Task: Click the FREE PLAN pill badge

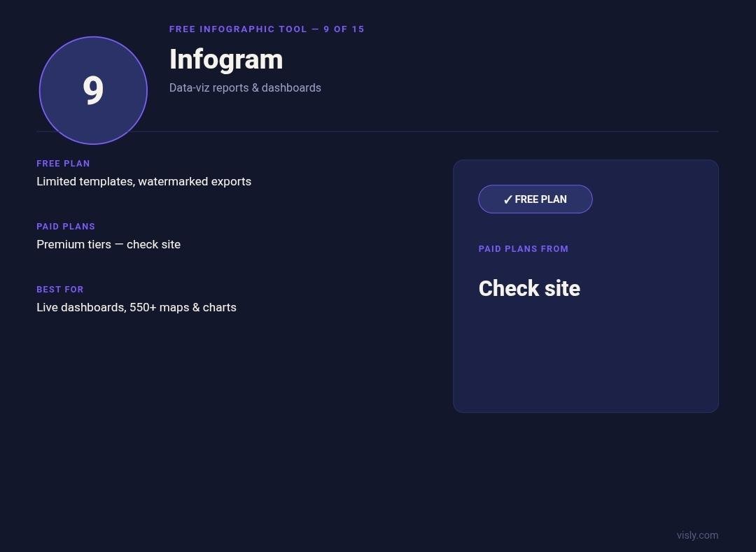Action: [535, 199]
